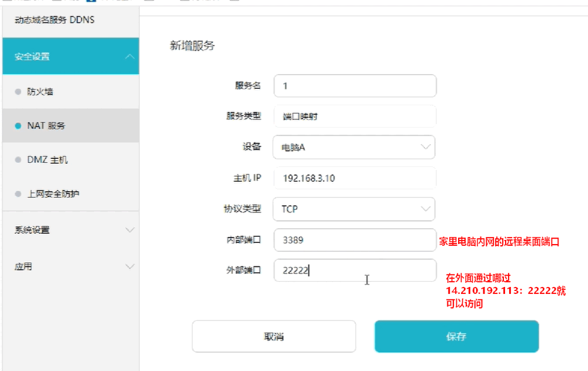
Task: Click the blue dot beside NAT 服务
Action: [18, 126]
